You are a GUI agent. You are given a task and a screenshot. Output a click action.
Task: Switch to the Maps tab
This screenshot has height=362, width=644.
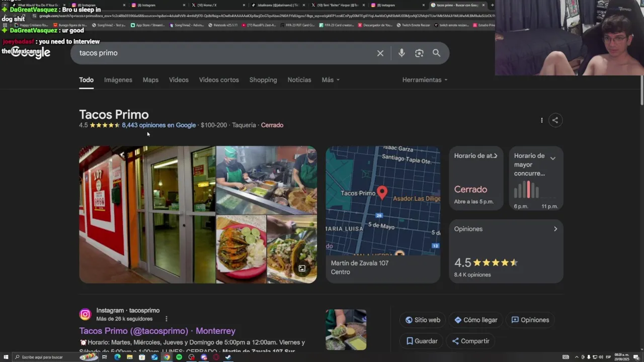[150, 80]
